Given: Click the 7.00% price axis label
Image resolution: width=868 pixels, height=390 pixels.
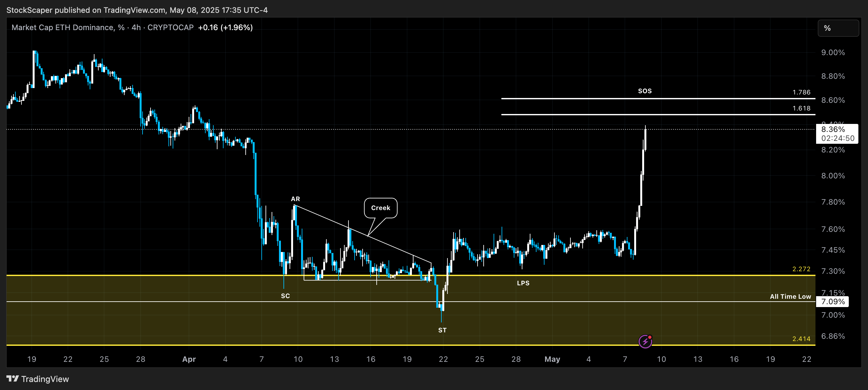Looking at the screenshot, I should pos(833,315).
